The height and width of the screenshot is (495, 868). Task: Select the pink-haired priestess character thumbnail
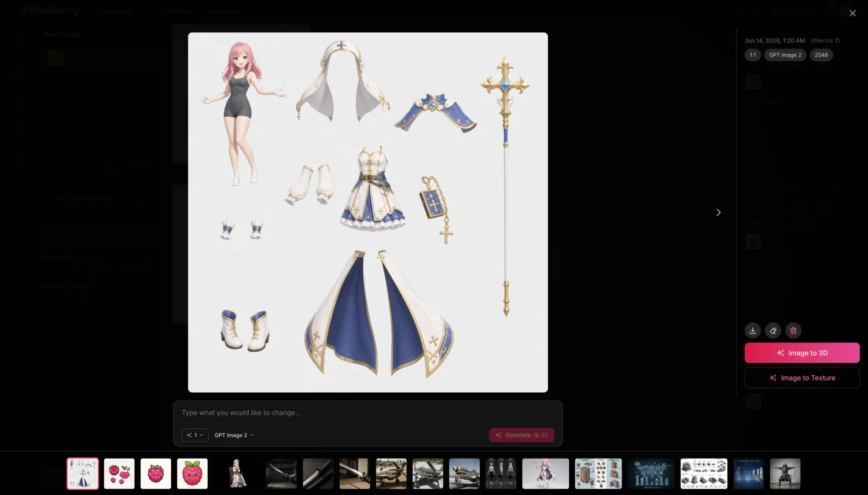point(546,474)
